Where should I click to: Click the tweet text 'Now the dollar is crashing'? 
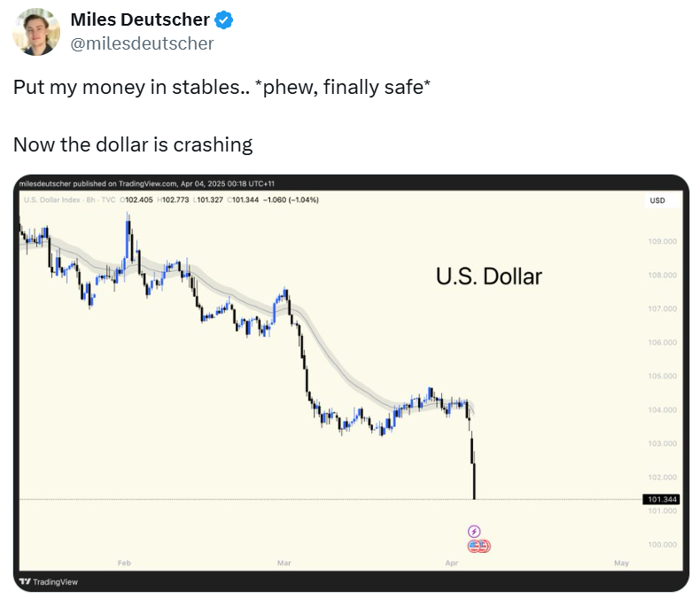133,144
